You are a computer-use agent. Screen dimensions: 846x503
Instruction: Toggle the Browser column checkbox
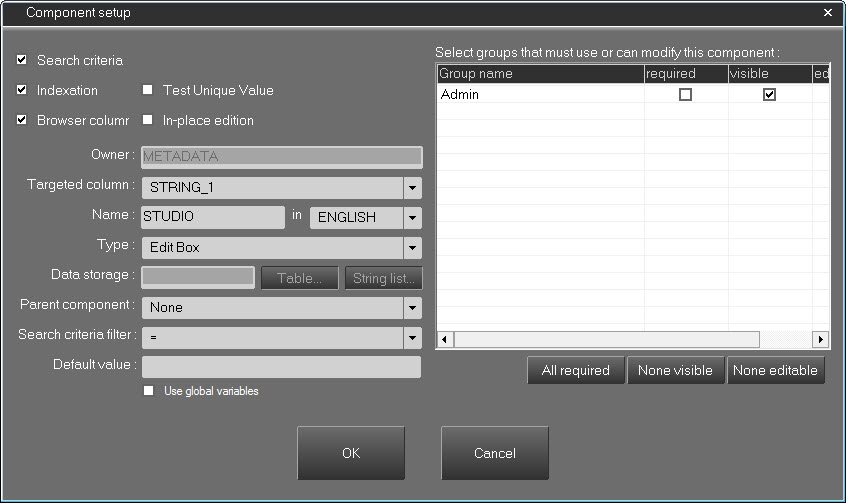[x=22, y=120]
